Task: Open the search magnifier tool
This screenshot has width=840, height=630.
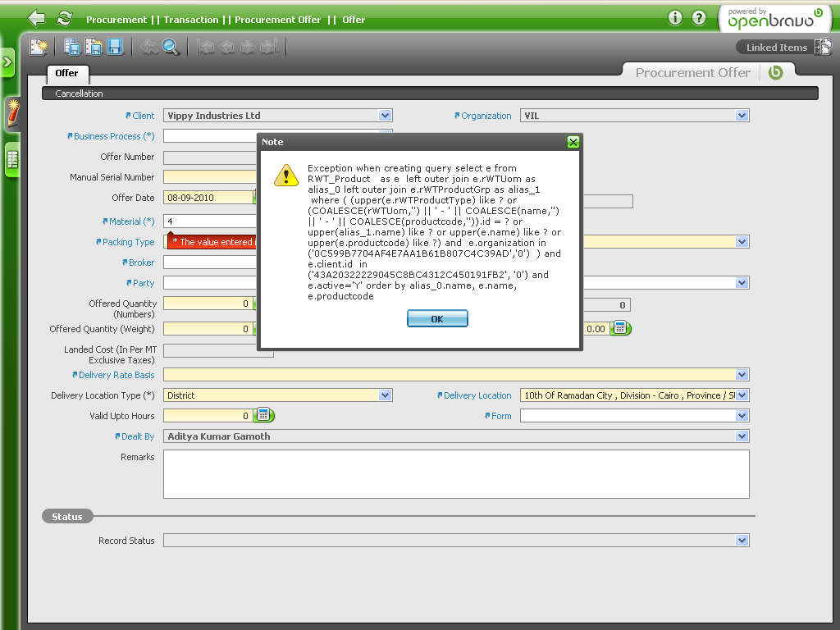Action: tap(171, 48)
